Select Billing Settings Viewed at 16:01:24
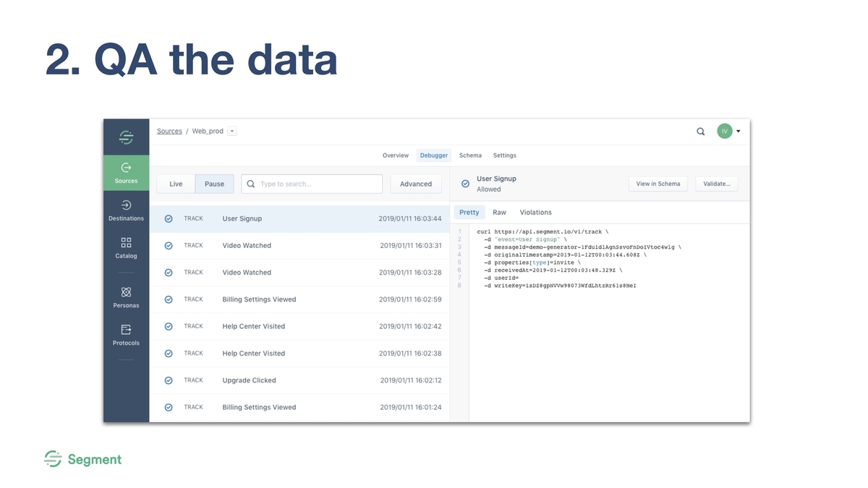This screenshot has height=488, width=868. pyautogui.click(x=259, y=407)
